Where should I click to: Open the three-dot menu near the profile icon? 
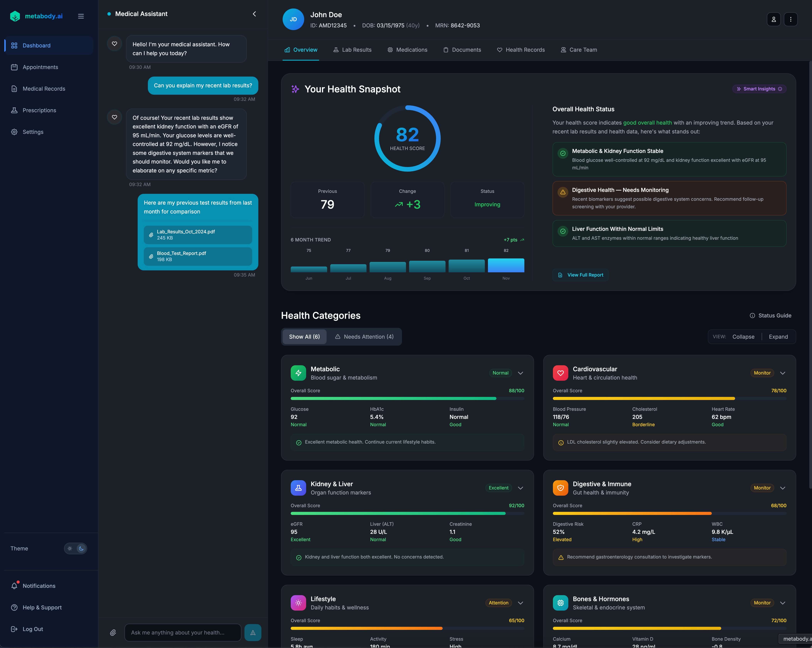click(791, 19)
